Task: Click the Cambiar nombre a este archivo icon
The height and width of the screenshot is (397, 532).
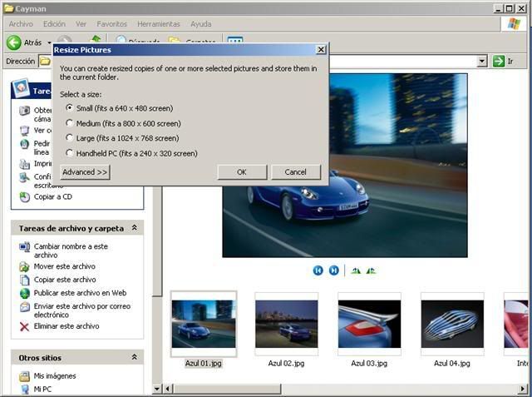Action: coord(24,247)
